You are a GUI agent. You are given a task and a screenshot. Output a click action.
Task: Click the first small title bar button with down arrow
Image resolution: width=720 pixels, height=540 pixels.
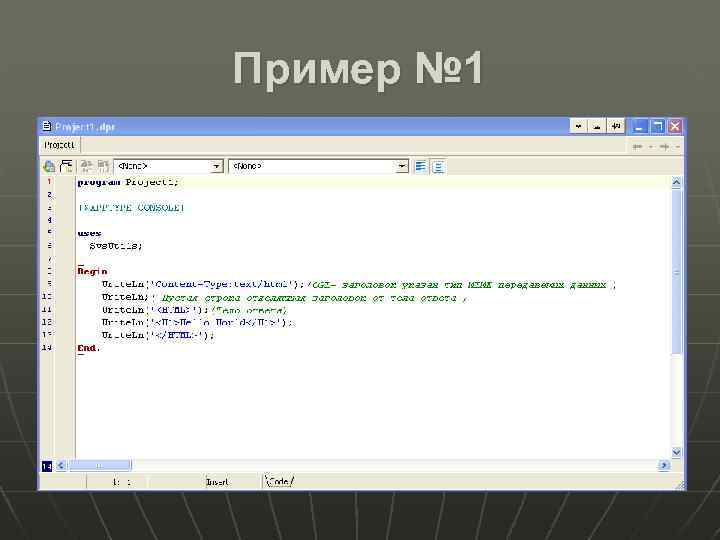(579, 126)
